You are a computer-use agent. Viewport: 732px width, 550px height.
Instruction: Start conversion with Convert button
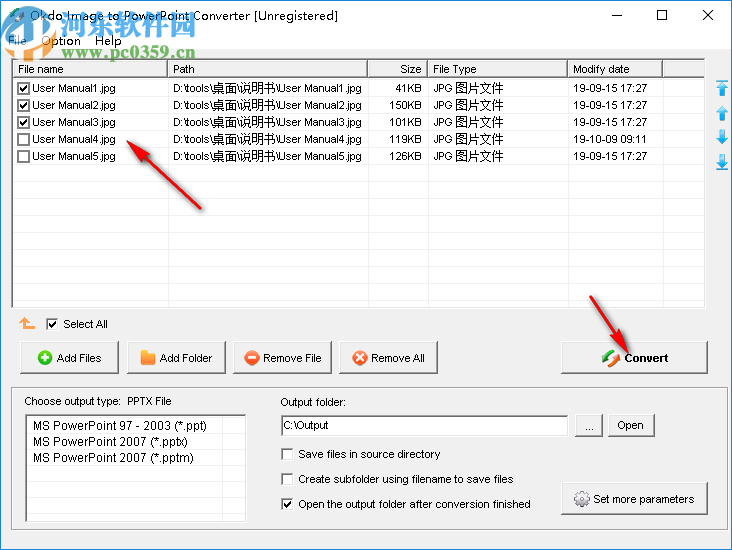pyautogui.click(x=634, y=358)
